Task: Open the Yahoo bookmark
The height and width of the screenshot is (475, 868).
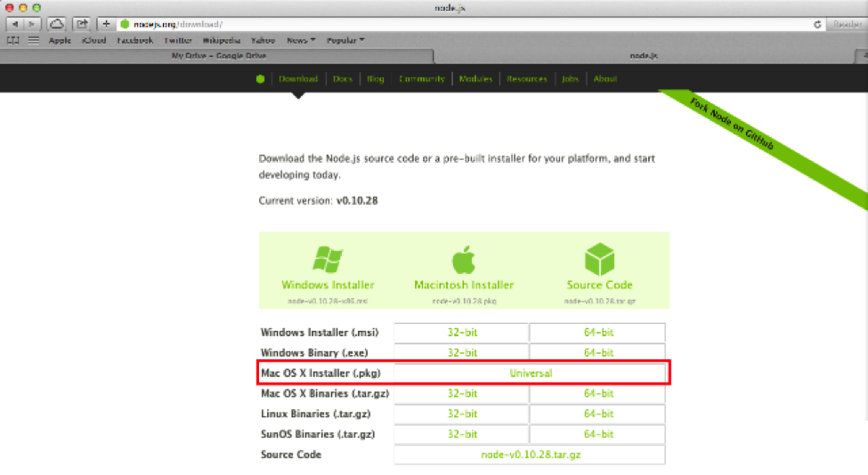Action: 263,40
